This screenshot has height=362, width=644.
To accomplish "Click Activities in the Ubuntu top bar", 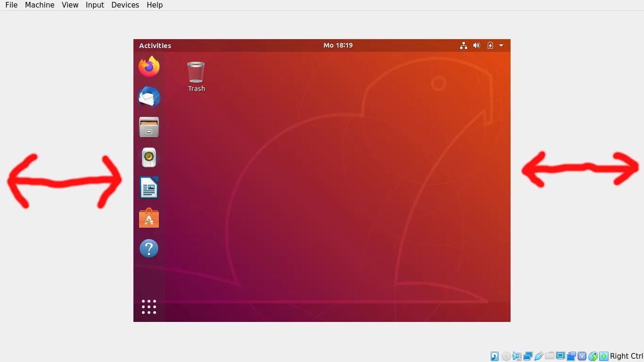I will (x=155, y=46).
